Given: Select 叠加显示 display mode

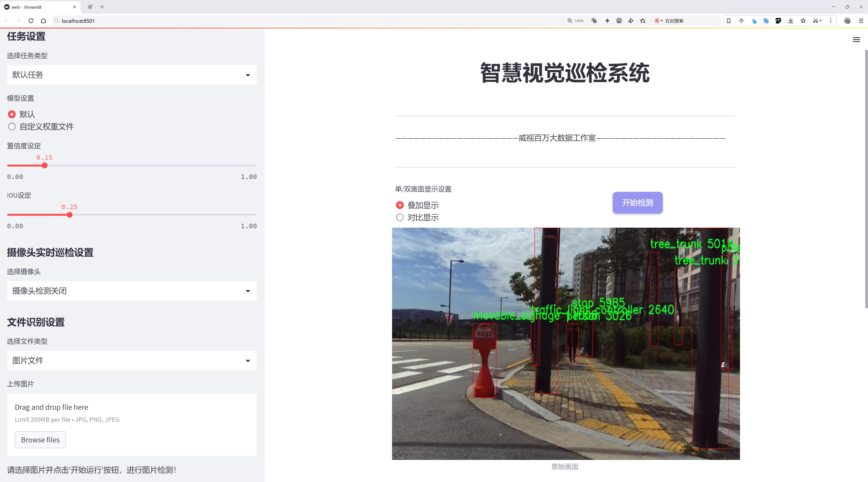Looking at the screenshot, I should tap(400, 205).
